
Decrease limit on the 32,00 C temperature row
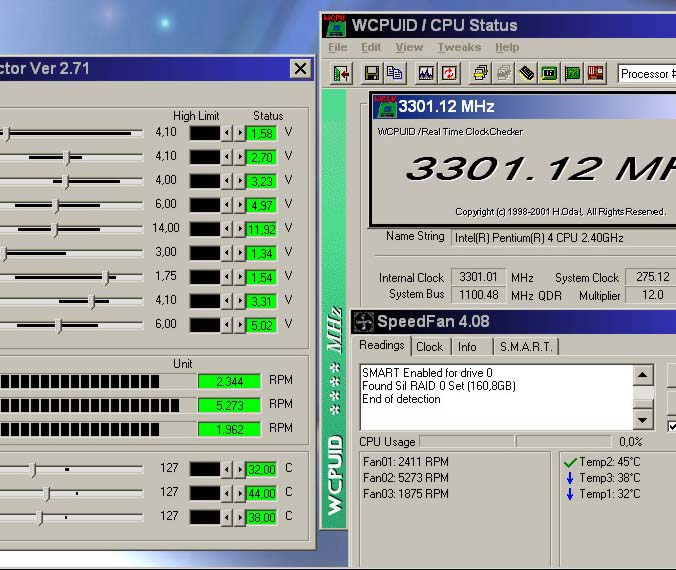[x=227, y=470]
